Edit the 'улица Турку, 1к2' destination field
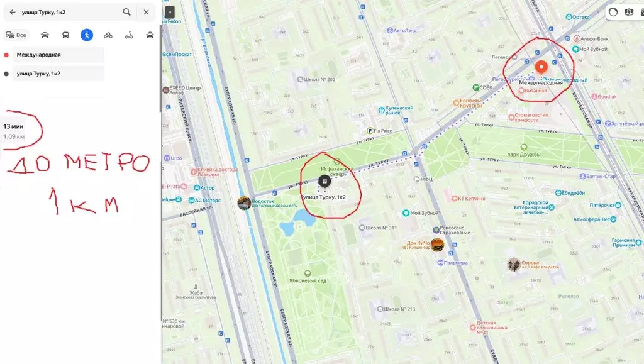 coord(58,74)
